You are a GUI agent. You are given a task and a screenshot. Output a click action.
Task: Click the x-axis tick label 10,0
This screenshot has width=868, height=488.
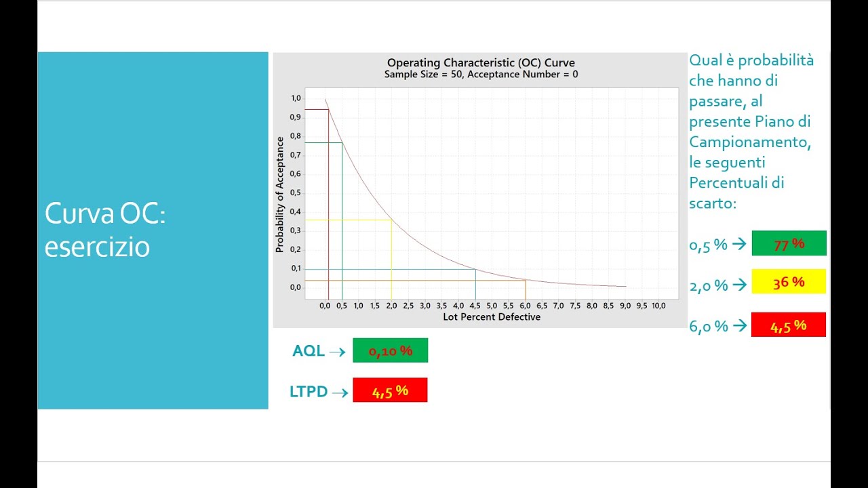tap(658, 306)
